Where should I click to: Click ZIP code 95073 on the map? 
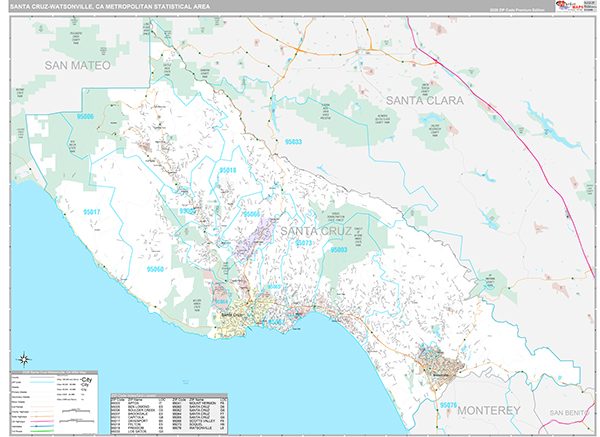(x=305, y=243)
